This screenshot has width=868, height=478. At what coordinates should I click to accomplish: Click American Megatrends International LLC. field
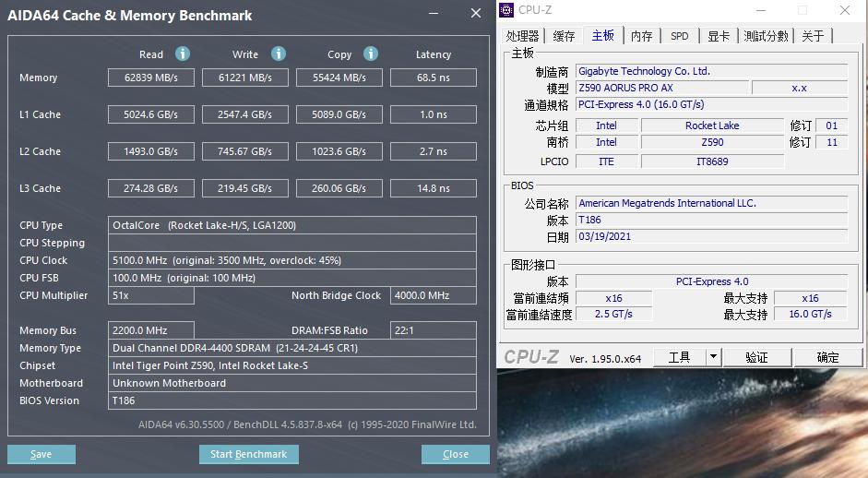pos(712,203)
